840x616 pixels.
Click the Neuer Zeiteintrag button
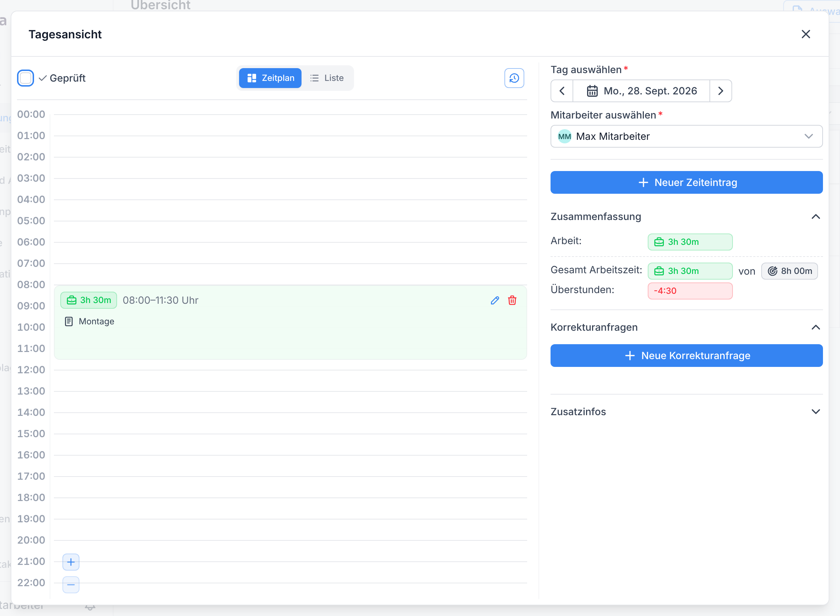[686, 182]
